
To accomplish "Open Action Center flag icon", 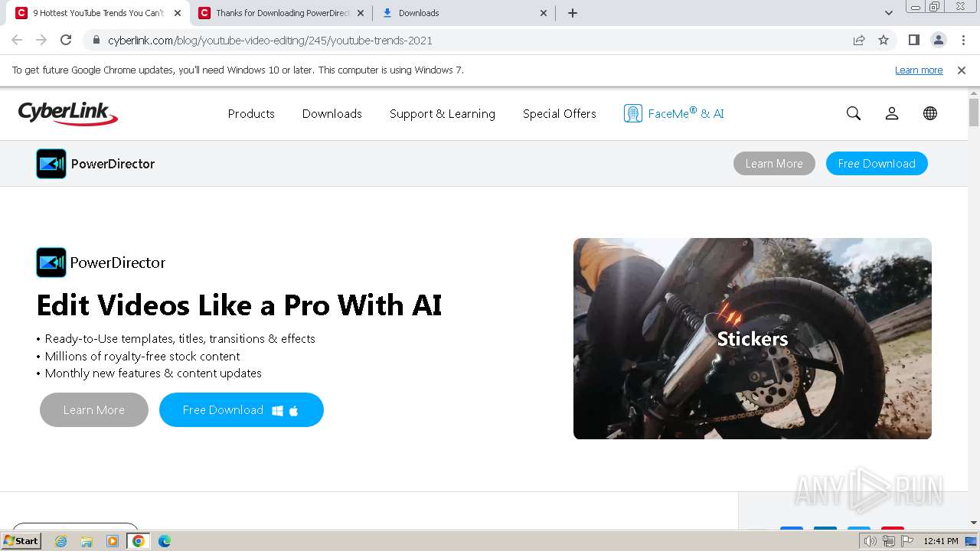I will [906, 541].
